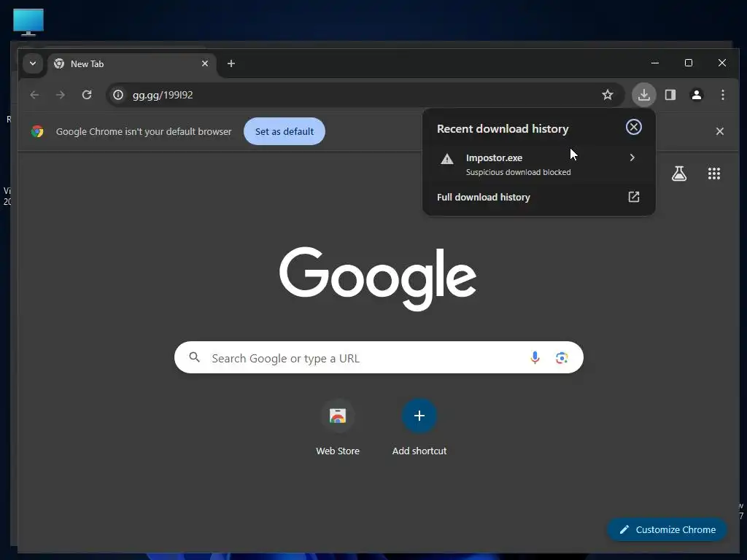Search by image with Google Lens icon

(562, 357)
